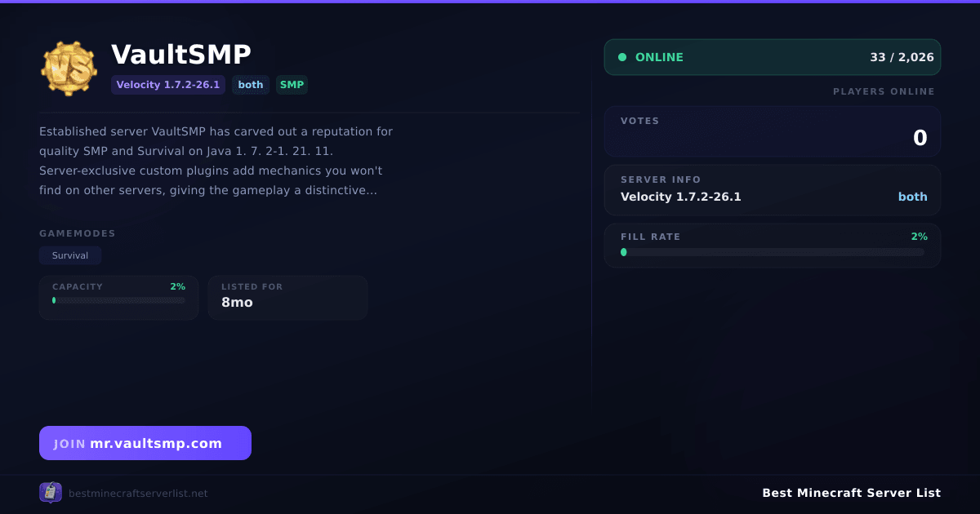Click the LISTED FOR label
The image size is (980, 514).
252,287
